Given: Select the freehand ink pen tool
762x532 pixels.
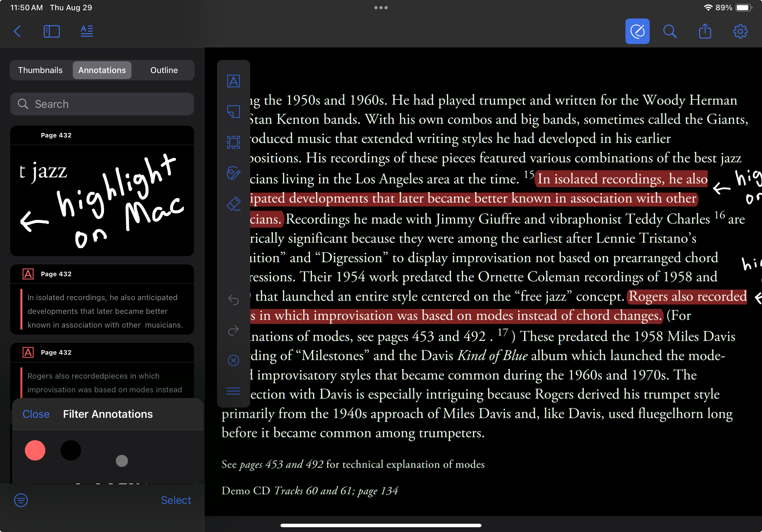Looking at the screenshot, I should click(x=233, y=173).
